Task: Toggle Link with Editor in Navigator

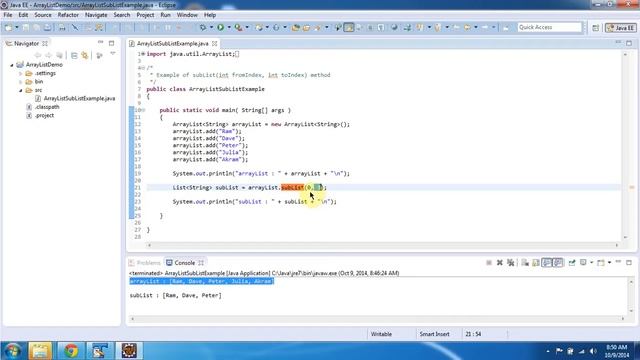Action: point(85,55)
